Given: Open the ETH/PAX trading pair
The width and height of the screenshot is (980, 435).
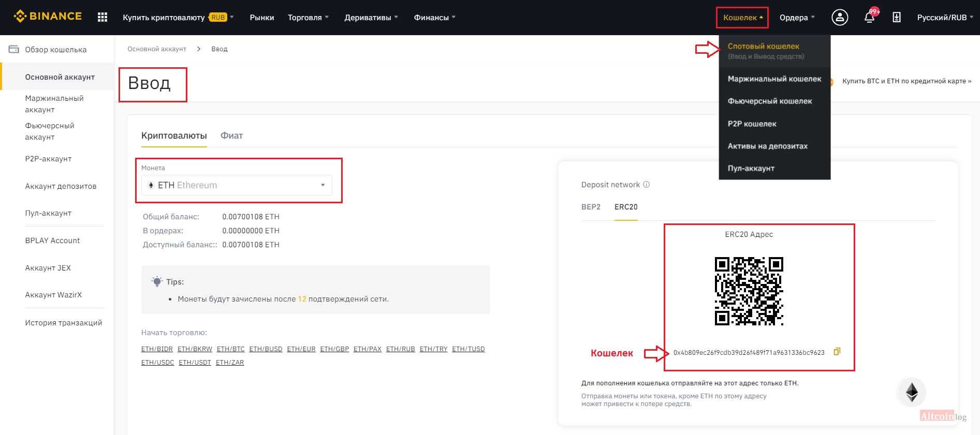Looking at the screenshot, I should point(368,349).
